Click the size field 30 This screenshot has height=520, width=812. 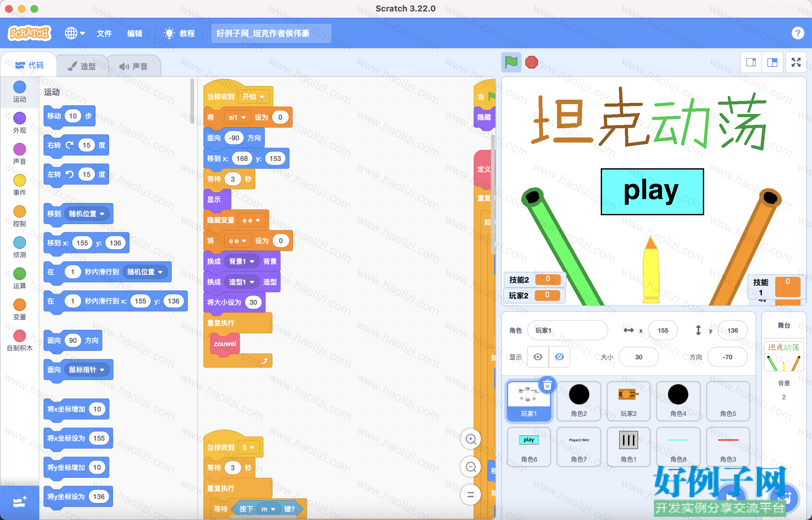point(638,357)
